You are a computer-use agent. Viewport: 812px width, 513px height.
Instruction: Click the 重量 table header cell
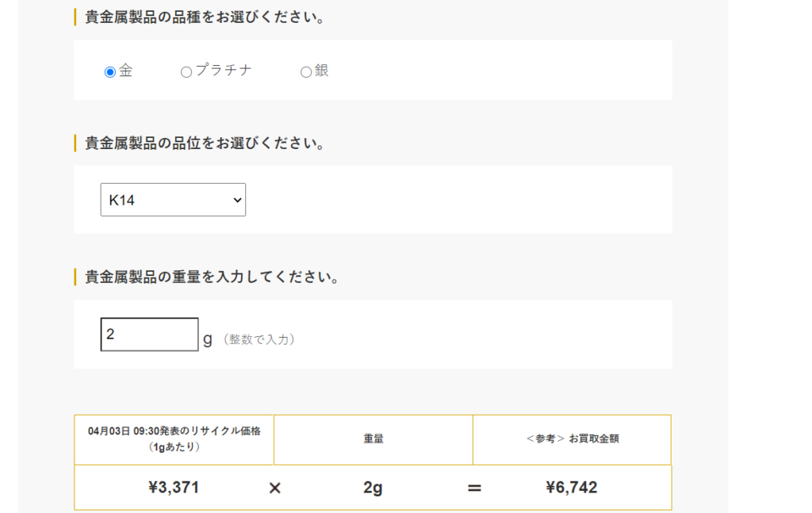point(373,438)
